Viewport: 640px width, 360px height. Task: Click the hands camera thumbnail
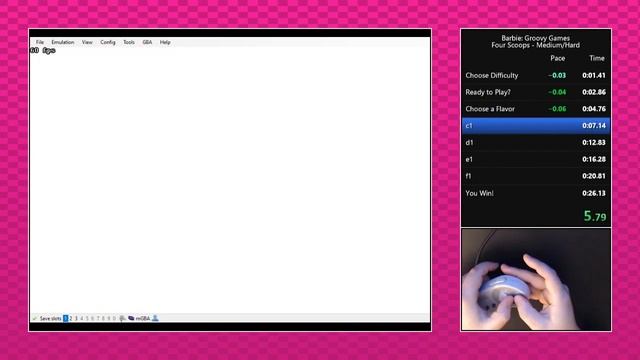[536, 280]
